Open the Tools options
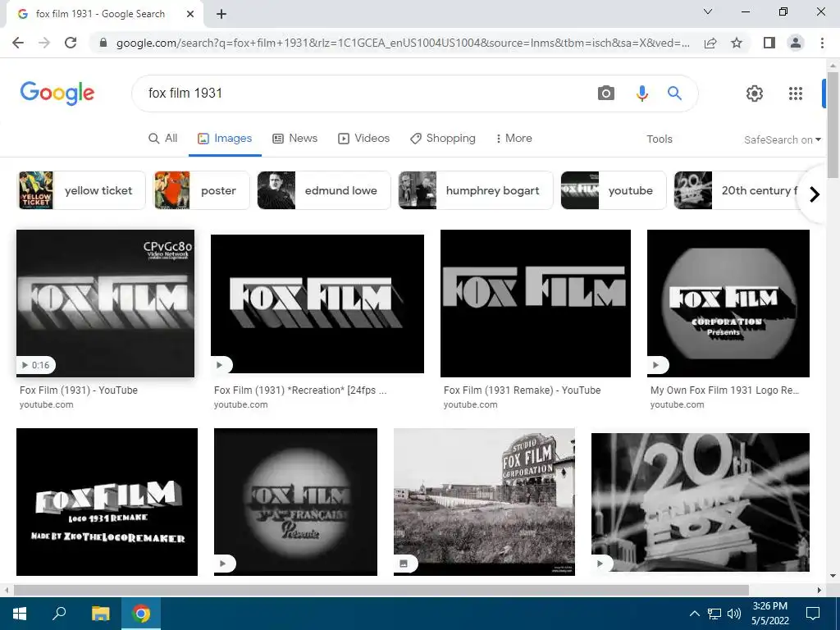The width and height of the screenshot is (840, 630). click(x=659, y=139)
